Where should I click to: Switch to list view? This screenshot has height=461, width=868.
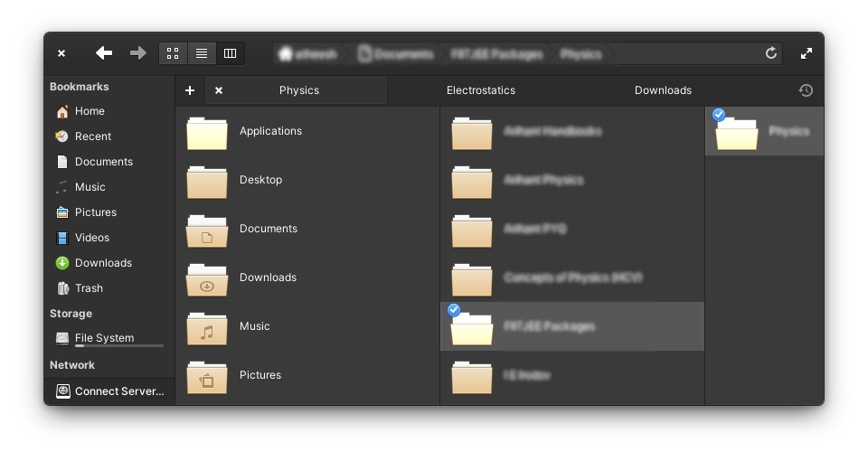pyautogui.click(x=202, y=53)
